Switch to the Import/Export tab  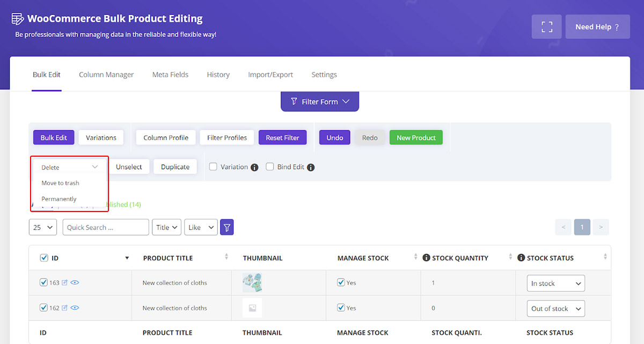pyautogui.click(x=270, y=75)
